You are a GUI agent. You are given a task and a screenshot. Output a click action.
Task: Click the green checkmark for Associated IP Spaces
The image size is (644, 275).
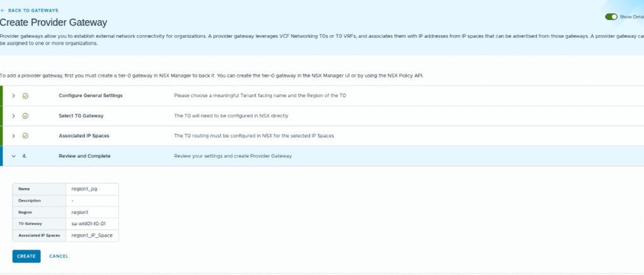(x=25, y=136)
